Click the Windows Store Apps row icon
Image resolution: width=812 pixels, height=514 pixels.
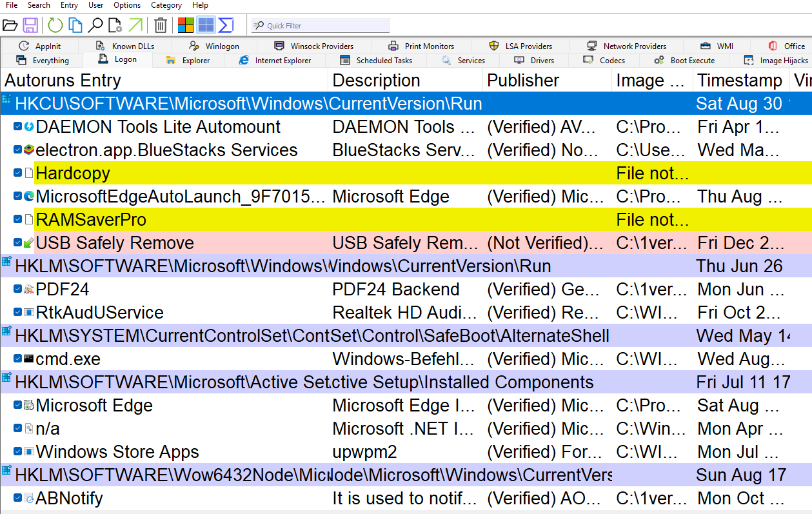coord(29,452)
